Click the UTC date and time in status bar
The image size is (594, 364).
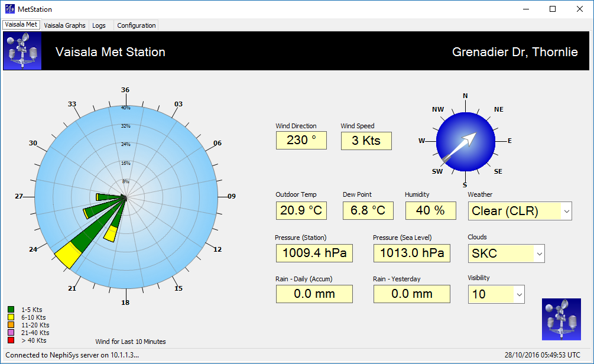point(542,355)
